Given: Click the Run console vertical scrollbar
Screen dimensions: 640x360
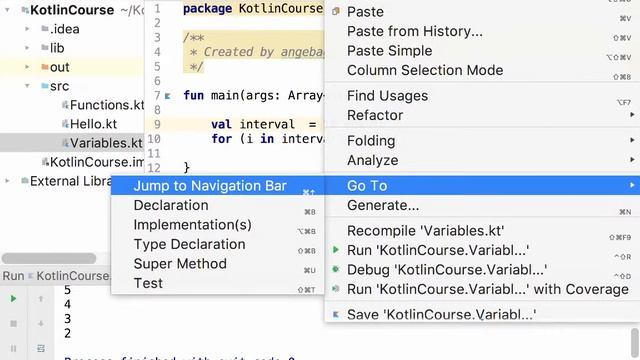Looking at the screenshot, I should 635,343.
